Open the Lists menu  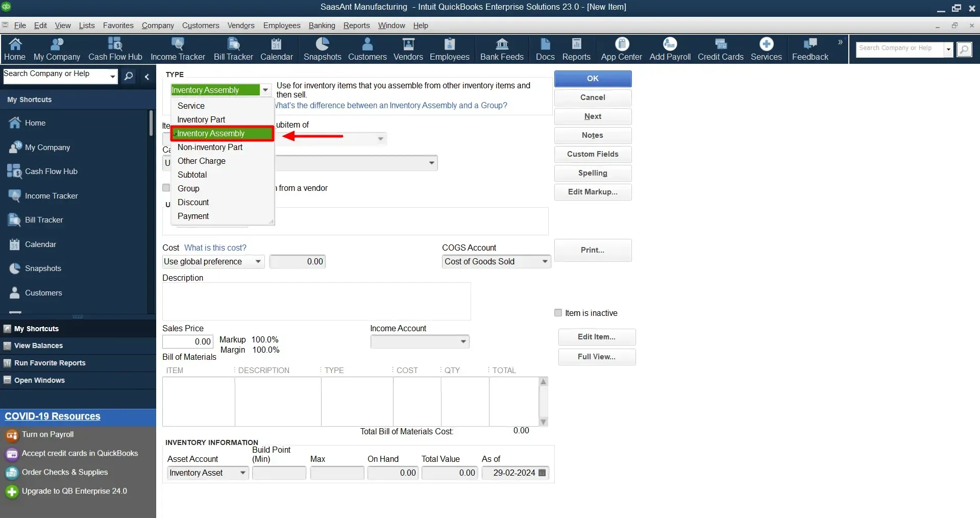[87, 26]
